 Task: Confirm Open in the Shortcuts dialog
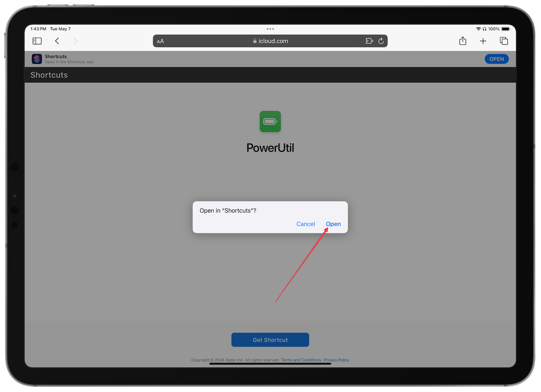pos(333,224)
